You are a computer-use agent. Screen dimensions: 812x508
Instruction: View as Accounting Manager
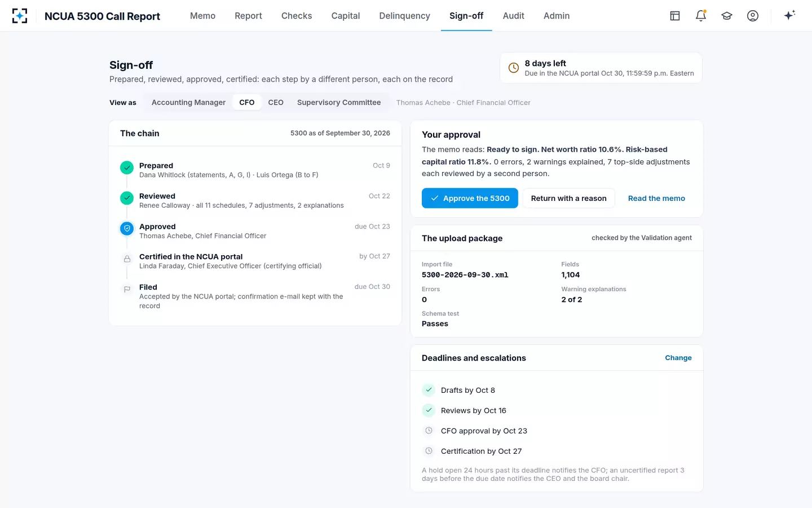click(x=188, y=102)
